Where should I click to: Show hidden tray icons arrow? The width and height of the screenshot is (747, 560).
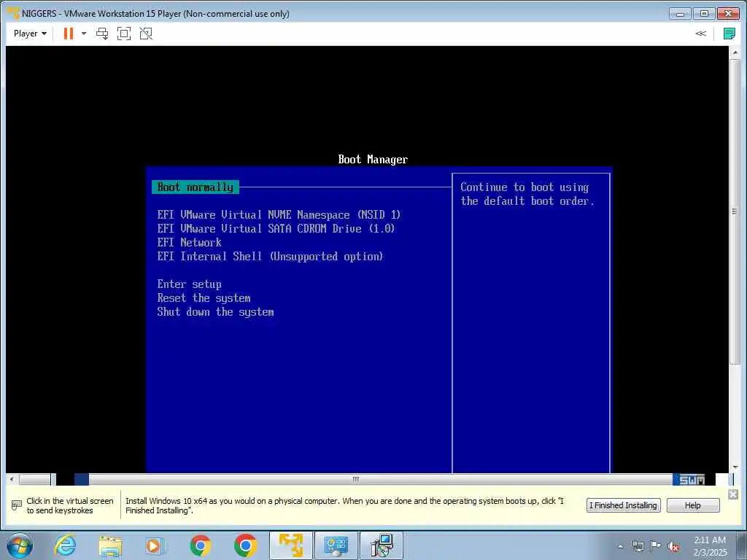[620, 546]
